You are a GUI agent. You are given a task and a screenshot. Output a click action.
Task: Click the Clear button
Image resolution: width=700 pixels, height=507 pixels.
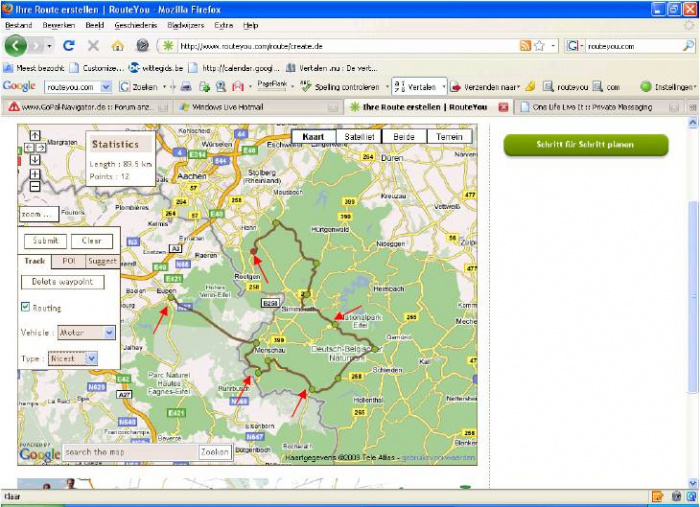pos(92,241)
